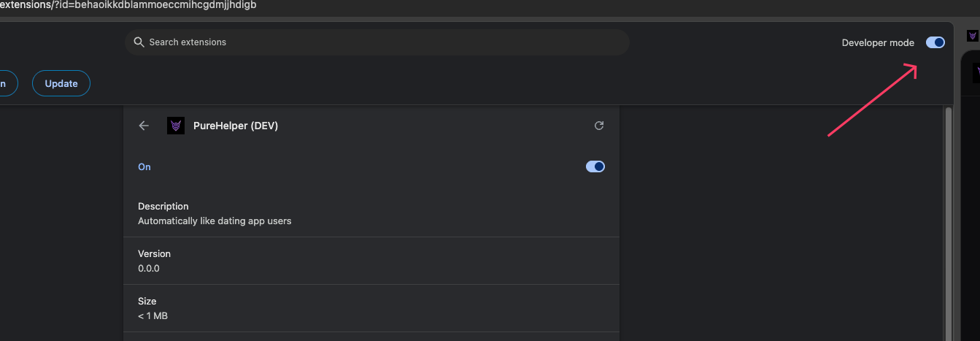Disable the PureHelper extension On switch
Screen dimensions: 980x341
[595, 166]
